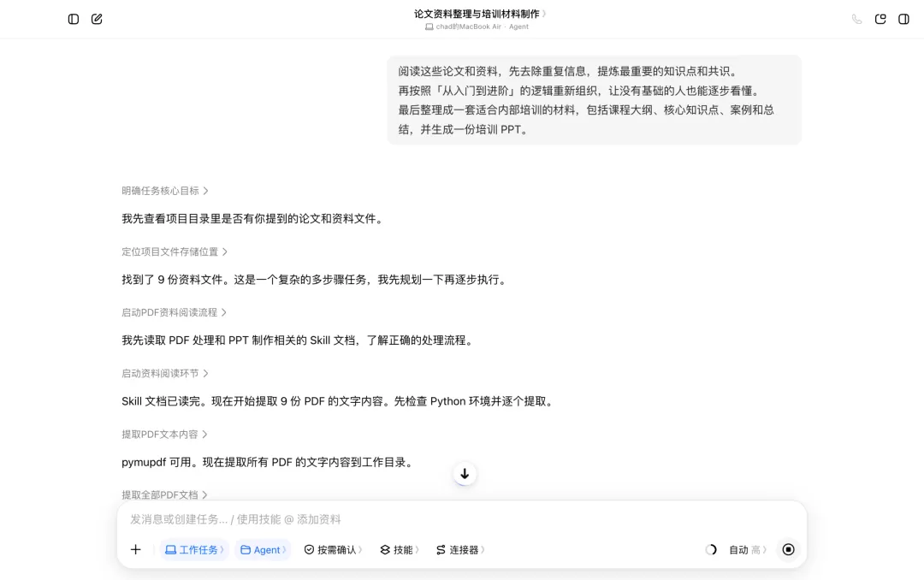Open the share window icon in header

(x=880, y=19)
